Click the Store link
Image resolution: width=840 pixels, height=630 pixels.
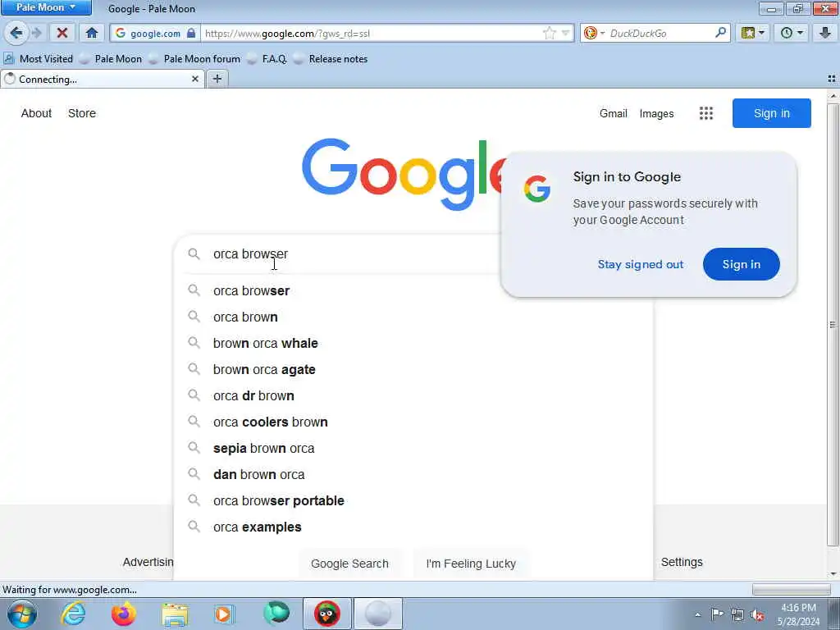point(82,113)
